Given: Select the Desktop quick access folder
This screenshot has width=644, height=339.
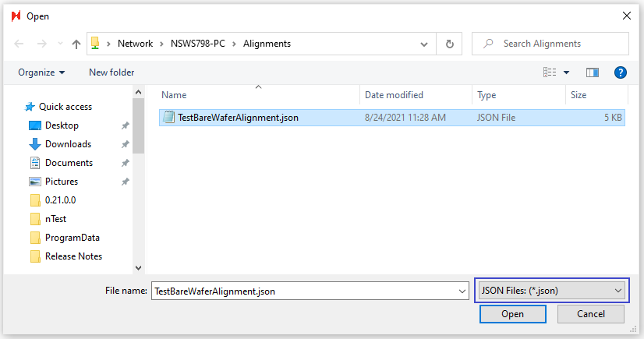Looking at the screenshot, I should click(x=62, y=125).
